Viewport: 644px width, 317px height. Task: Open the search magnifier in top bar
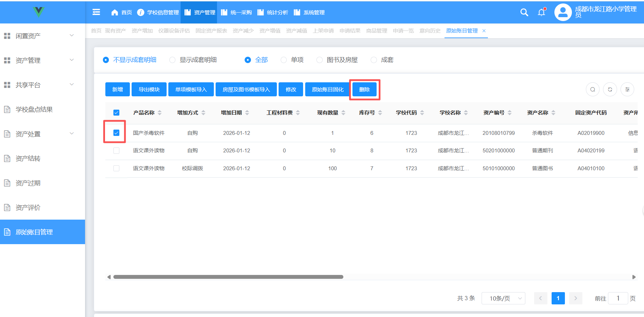coord(524,12)
